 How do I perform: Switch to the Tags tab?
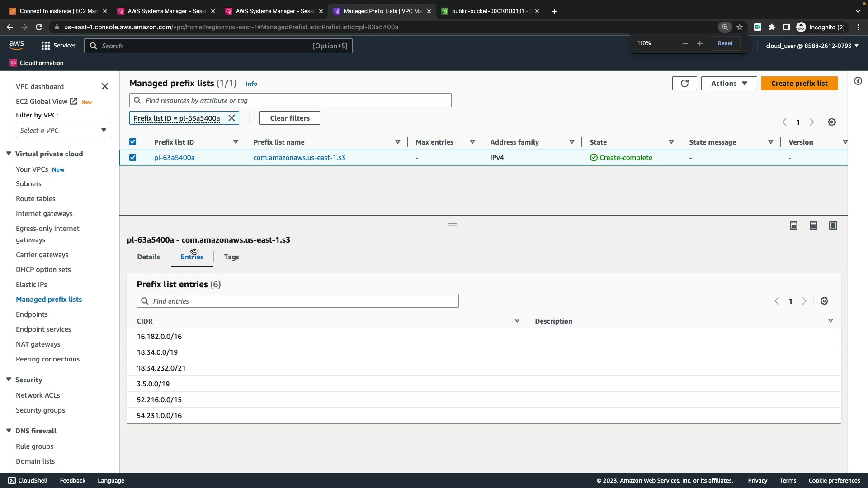pos(231,257)
